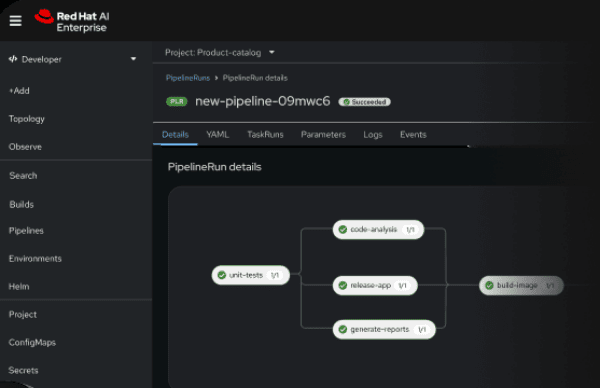The image size is (600, 388).
Task: Open Pipelines in the sidebar
Action: (x=26, y=231)
